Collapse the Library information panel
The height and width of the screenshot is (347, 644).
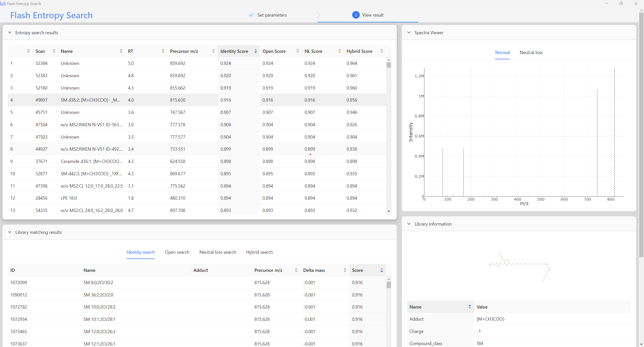(409, 224)
